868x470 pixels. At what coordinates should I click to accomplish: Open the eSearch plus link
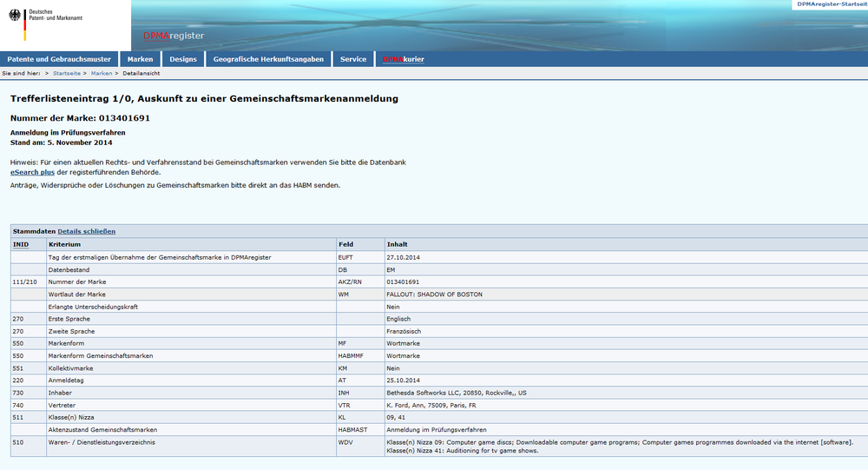click(32, 172)
